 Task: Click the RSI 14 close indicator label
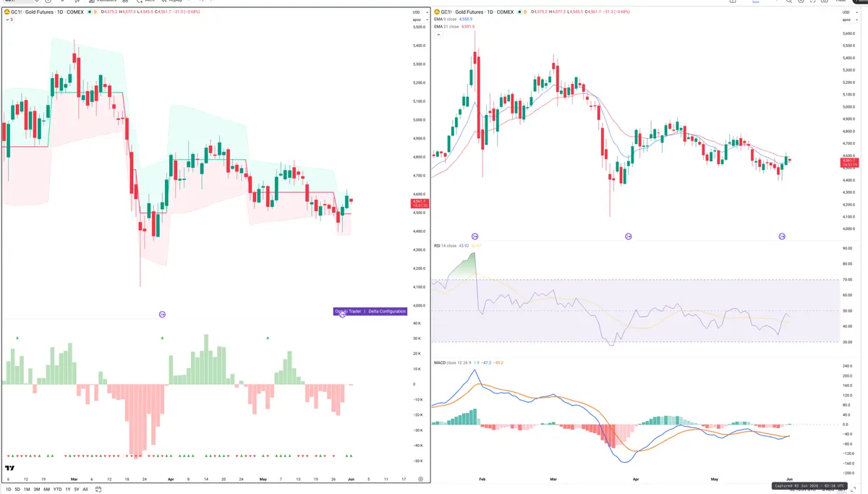pos(445,246)
